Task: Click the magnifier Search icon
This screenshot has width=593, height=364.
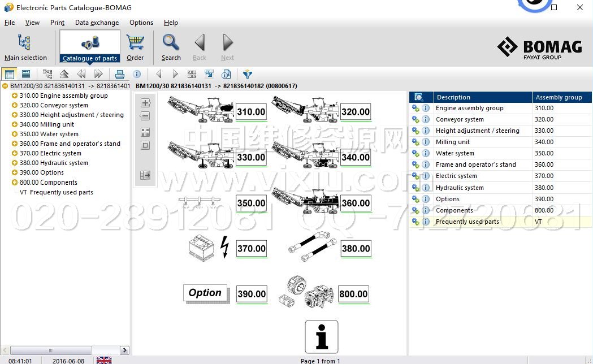Action: 171,43
